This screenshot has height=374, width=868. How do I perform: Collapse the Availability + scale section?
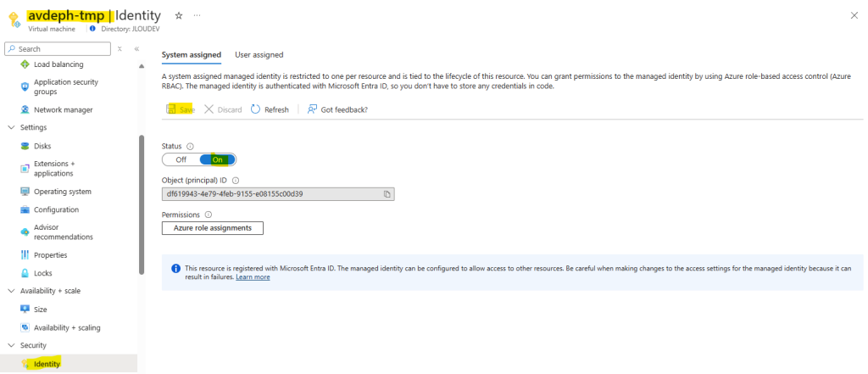click(12, 291)
